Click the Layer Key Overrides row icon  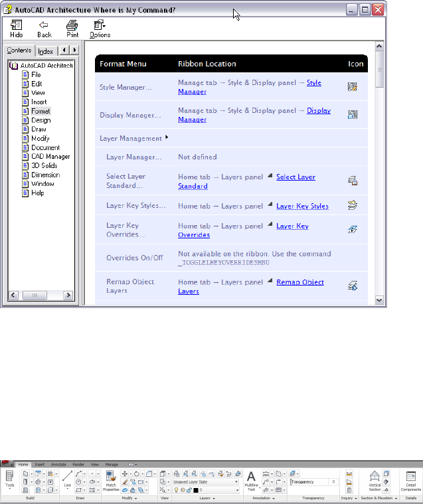click(x=353, y=229)
